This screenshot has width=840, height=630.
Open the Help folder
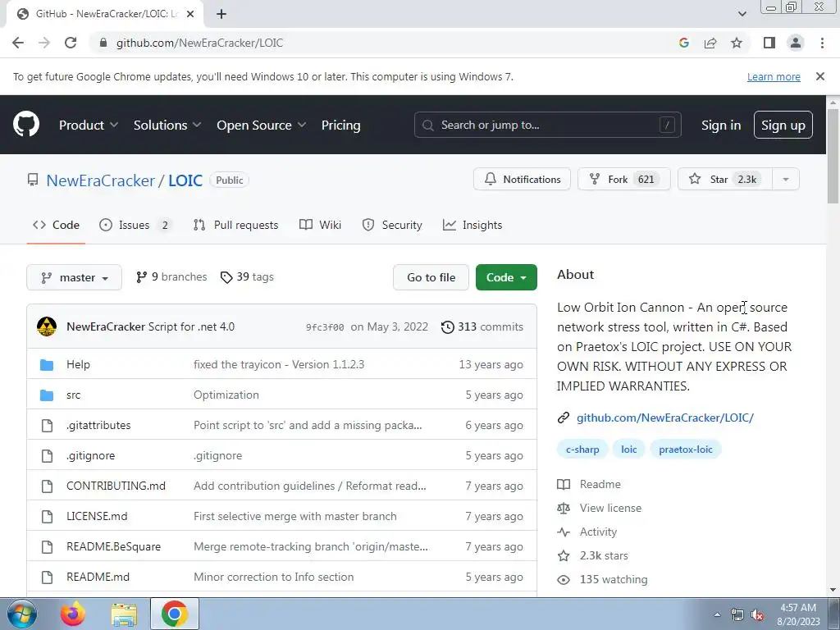click(78, 364)
